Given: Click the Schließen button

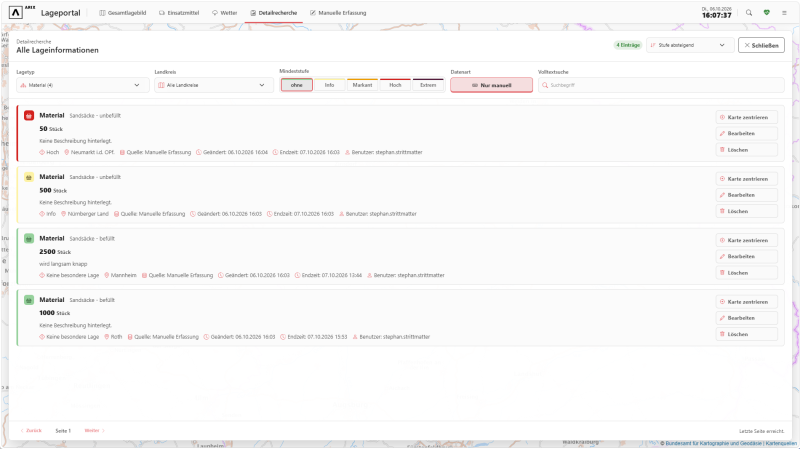Looking at the screenshot, I should coord(761,45).
